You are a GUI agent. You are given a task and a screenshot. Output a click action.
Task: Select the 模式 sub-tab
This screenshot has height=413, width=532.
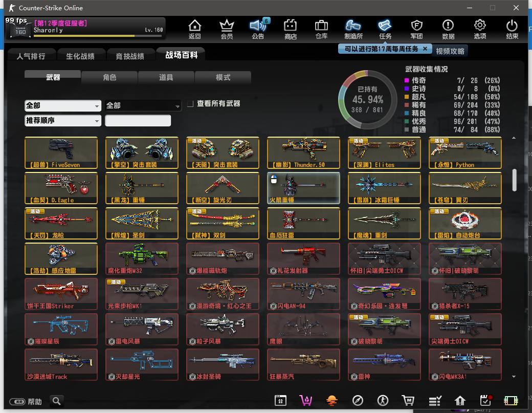click(x=223, y=77)
